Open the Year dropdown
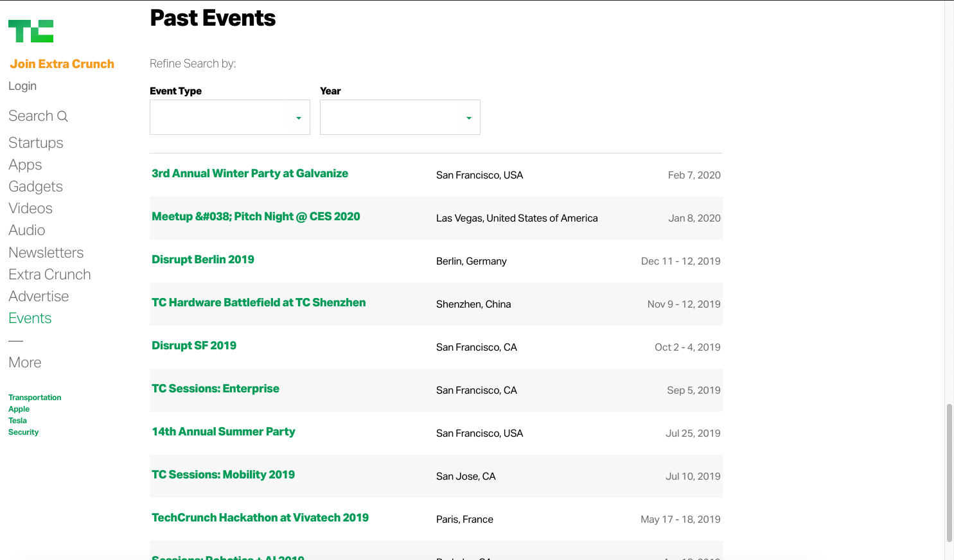The image size is (954, 560). (x=400, y=118)
